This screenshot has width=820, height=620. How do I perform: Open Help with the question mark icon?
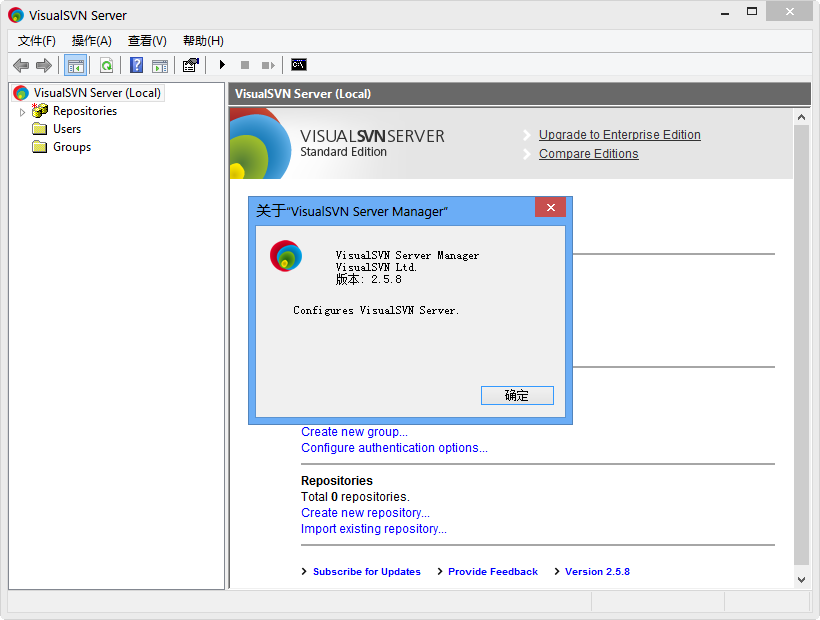pyautogui.click(x=136, y=65)
